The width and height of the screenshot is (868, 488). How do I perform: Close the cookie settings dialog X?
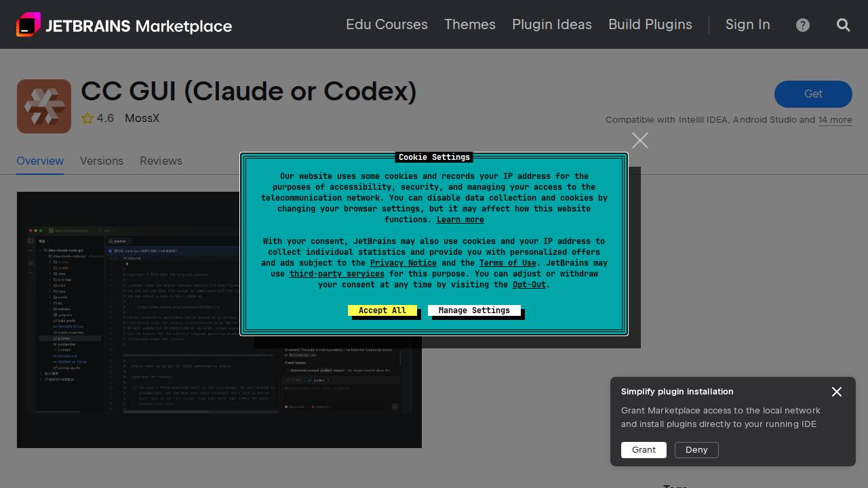(x=639, y=140)
